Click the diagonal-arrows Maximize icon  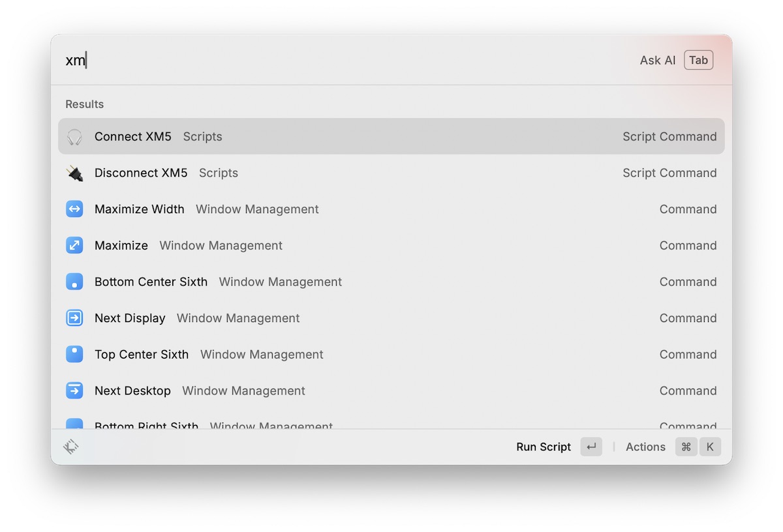(74, 245)
